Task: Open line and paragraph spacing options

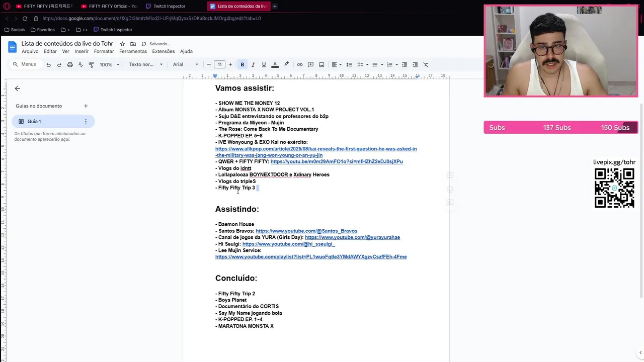Action: click(349, 65)
